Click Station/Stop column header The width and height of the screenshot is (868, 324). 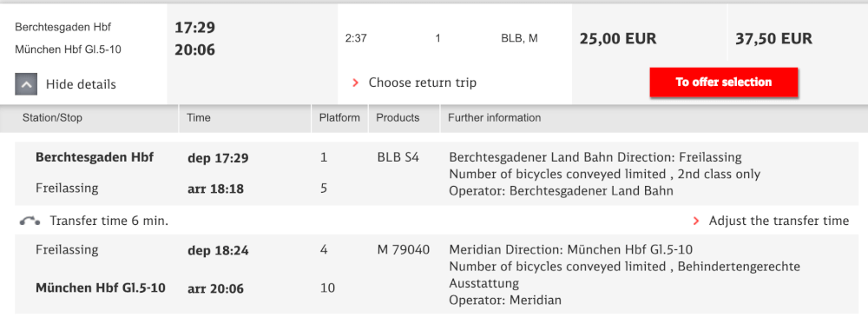(53, 118)
